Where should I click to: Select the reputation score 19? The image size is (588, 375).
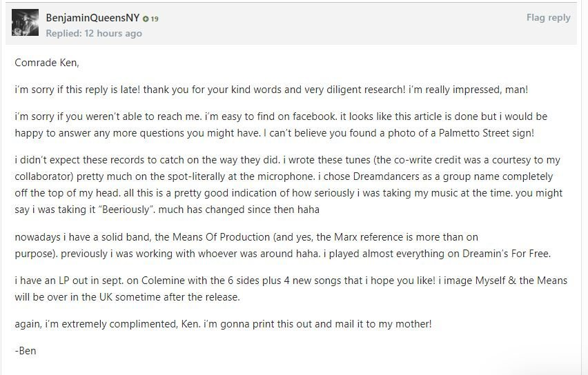tap(155, 19)
